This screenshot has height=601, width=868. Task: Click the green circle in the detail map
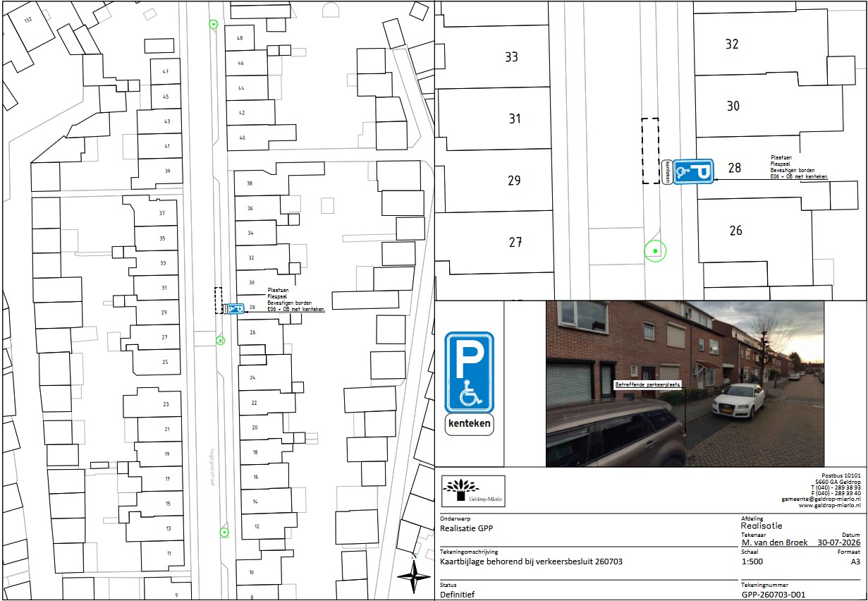pyautogui.click(x=655, y=250)
